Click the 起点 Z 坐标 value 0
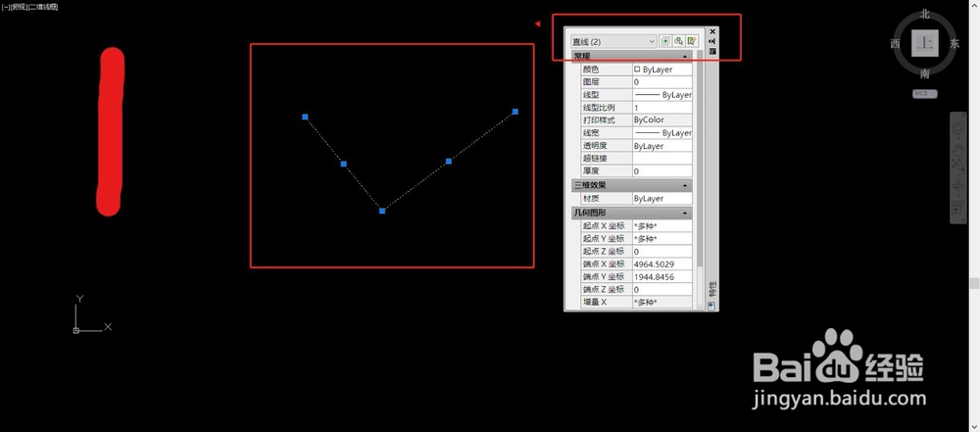This screenshot has height=432, width=980. pos(661,252)
